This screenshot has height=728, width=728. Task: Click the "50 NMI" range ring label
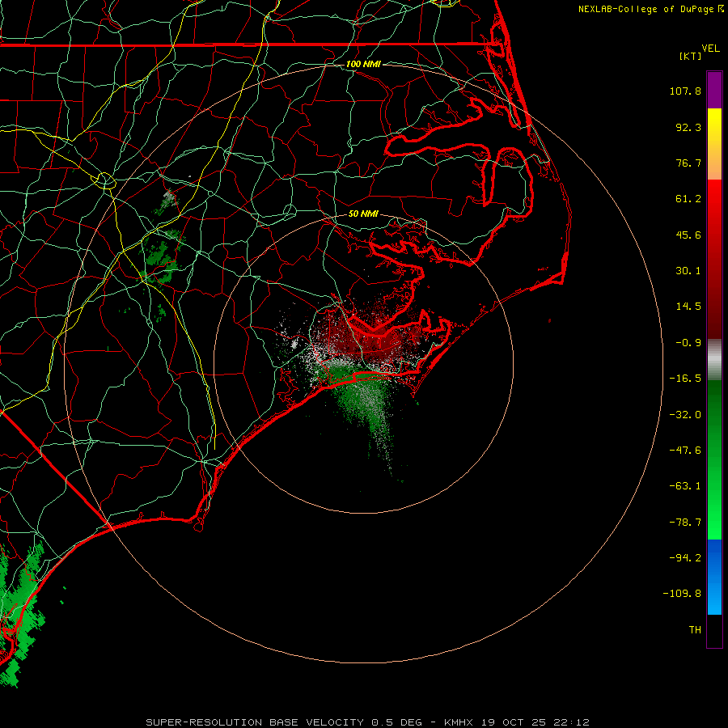tap(363, 214)
